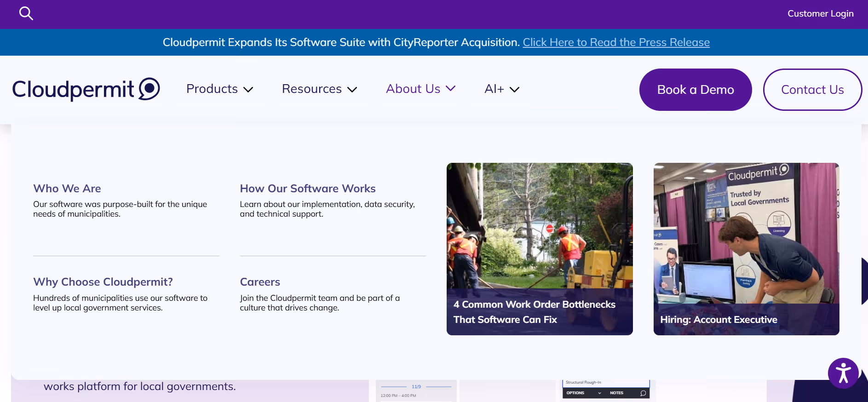The height and width of the screenshot is (402, 868).
Task: Open the Work Order Bottlenecks article card
Action: click(x=540, y=249)
